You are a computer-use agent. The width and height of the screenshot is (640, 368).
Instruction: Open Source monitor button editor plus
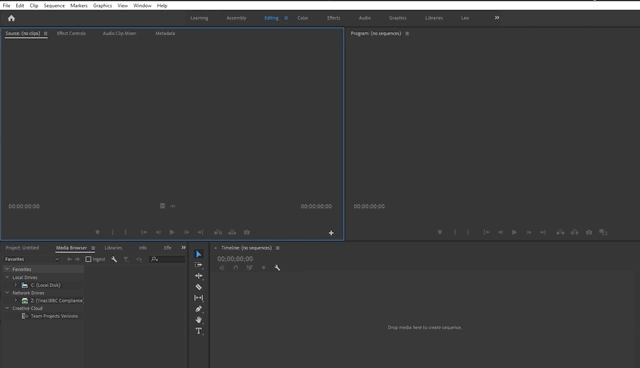[331, 233]
